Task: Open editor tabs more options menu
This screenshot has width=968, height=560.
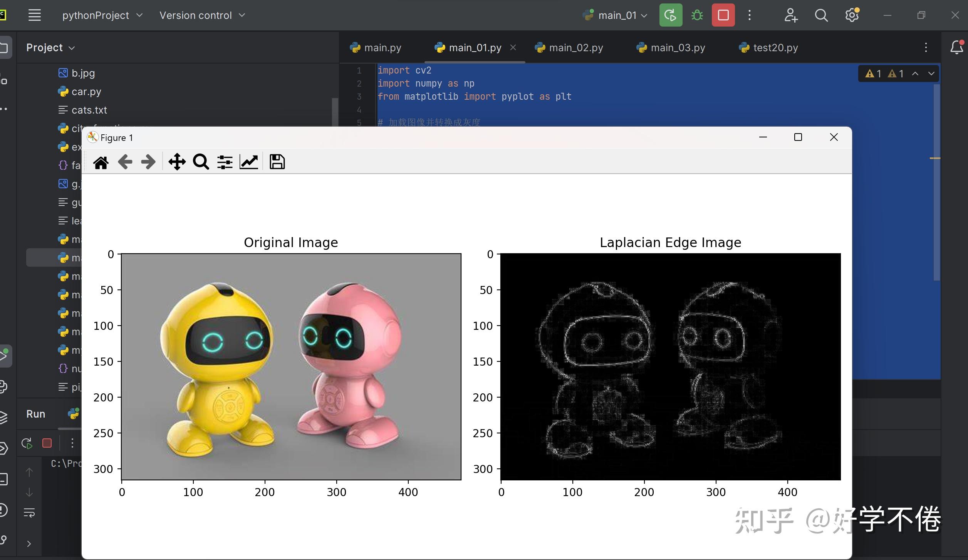Action: coord(926,47)
